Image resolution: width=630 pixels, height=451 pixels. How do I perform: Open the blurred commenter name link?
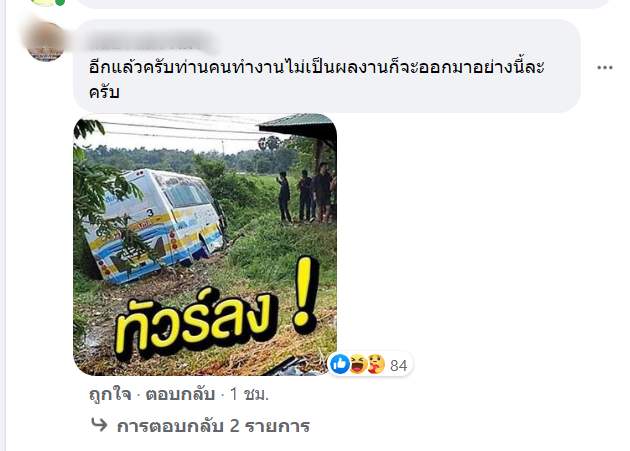pos(151,43)
